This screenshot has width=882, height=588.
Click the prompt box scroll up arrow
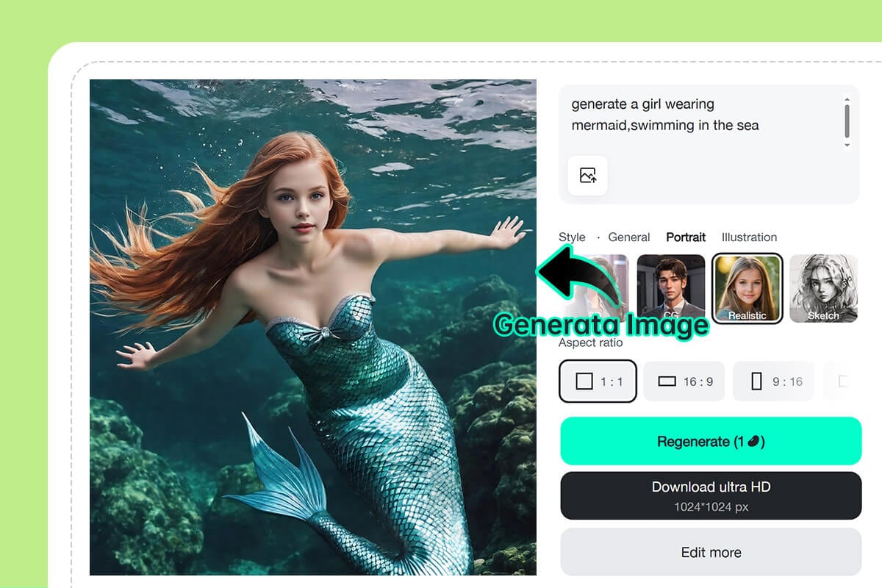click(847, 99)
